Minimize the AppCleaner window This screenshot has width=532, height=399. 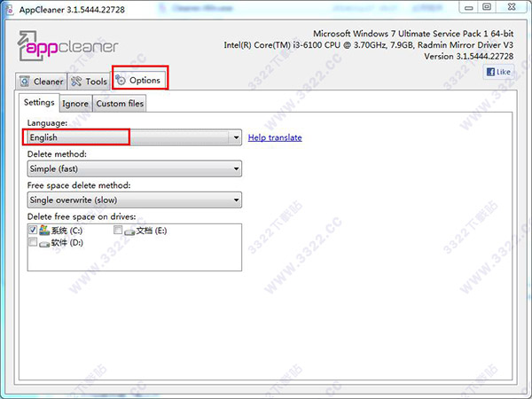click(x=468, y=7)
